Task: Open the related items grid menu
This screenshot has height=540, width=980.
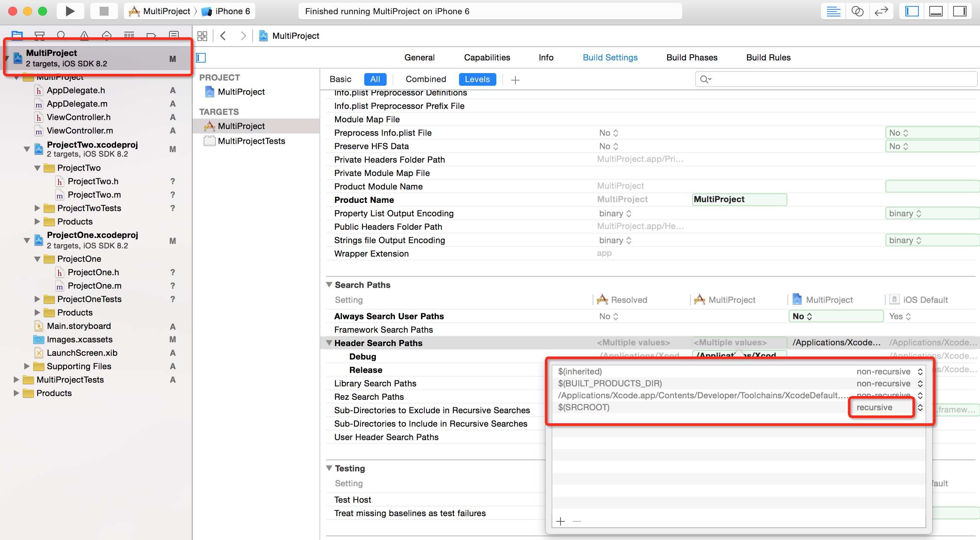Action: (x=202, y=36)
